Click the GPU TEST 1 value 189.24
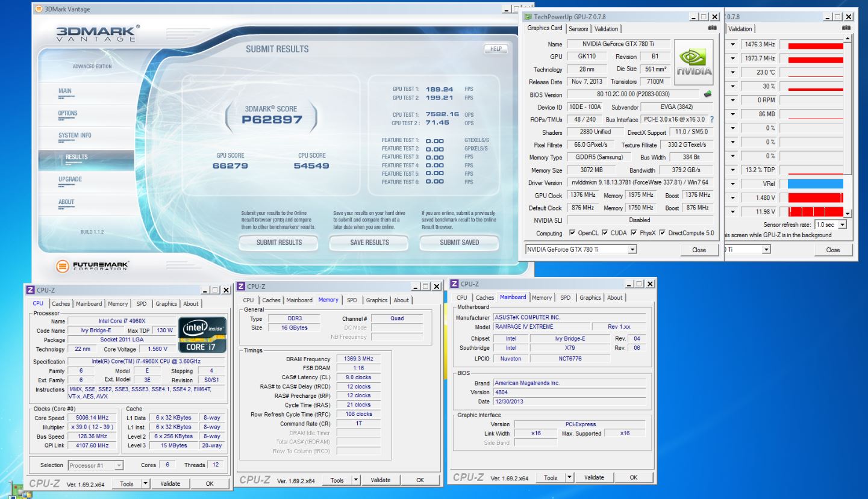Image resolution: width=868 pixels, height=499 pixels. click(x=440, y=88)
